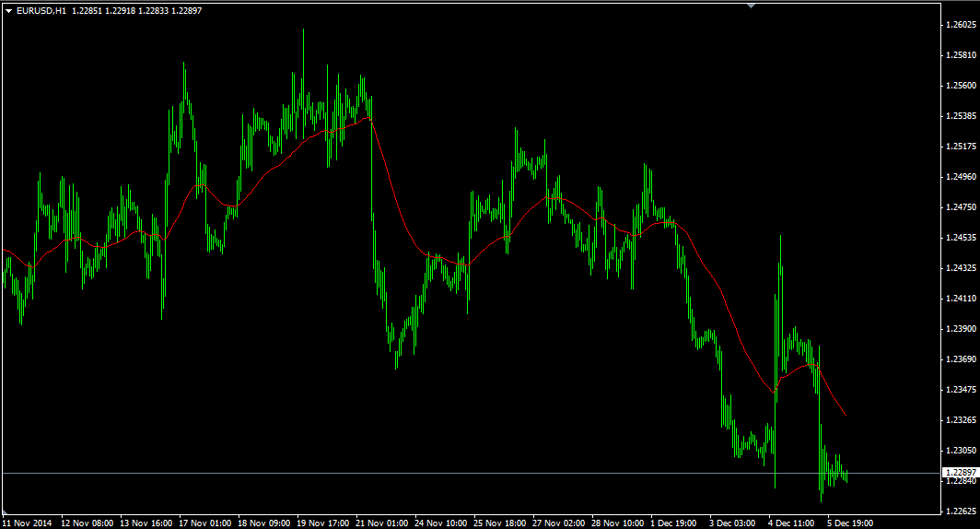Viewport: 980px width, 529px height.
Task: Click the 19 Nov 17:00 time label
Action: (323, 523)
